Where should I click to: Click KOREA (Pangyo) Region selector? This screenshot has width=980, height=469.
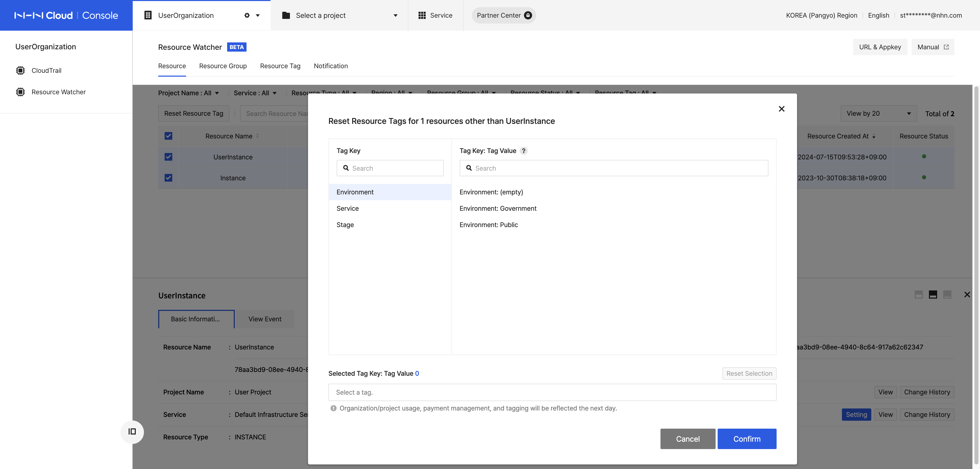click(821, 15)
